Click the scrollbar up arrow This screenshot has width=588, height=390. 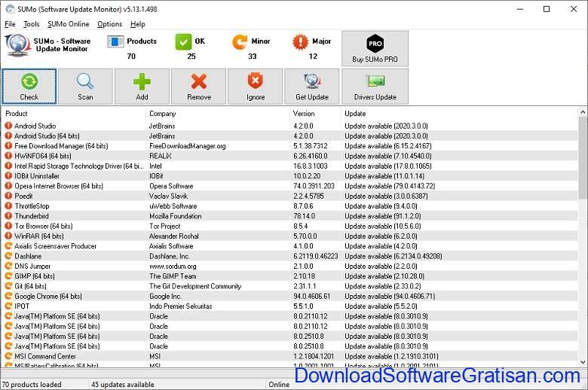coord(583,112)
